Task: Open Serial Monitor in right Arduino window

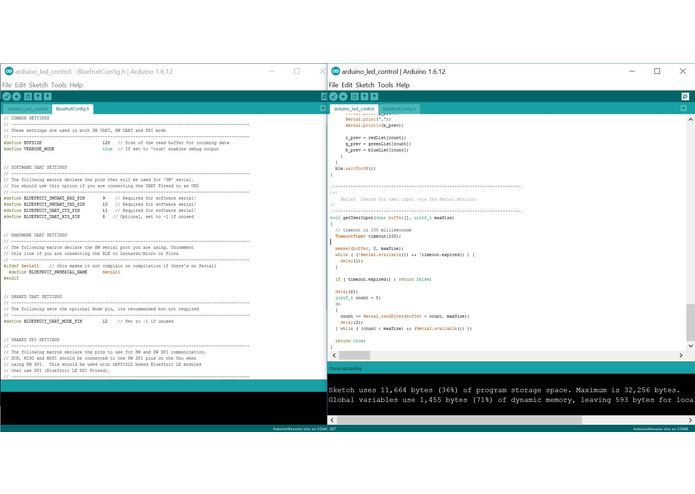Action: click(685, 97)
